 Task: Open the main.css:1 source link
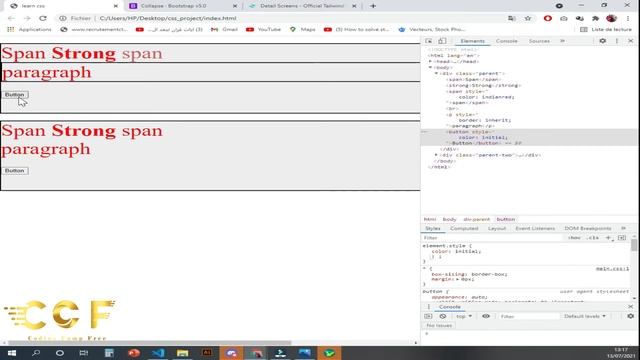612,269
